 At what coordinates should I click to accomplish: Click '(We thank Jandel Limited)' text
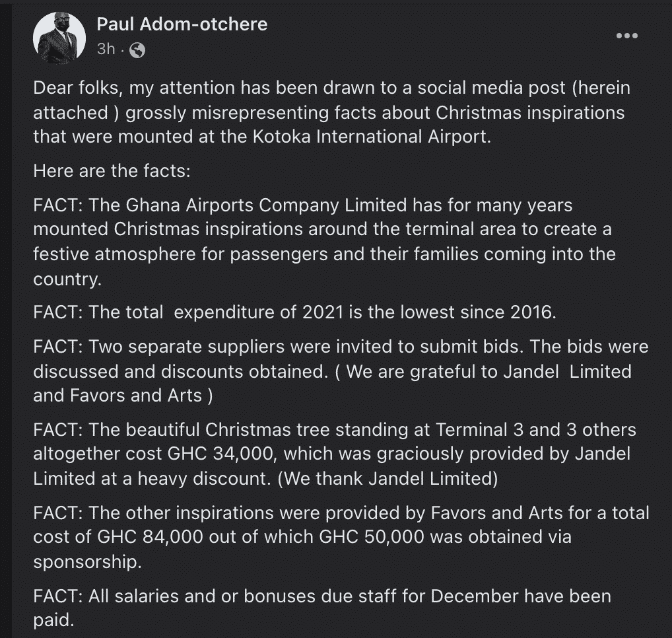click(388, 478)
